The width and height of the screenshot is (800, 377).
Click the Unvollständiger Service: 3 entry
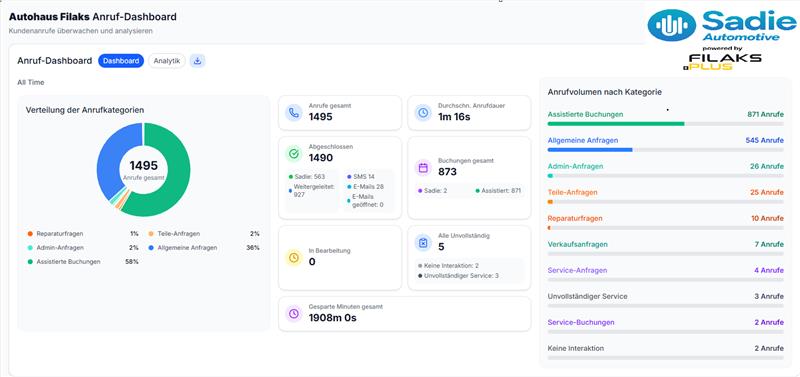point(458,275)
